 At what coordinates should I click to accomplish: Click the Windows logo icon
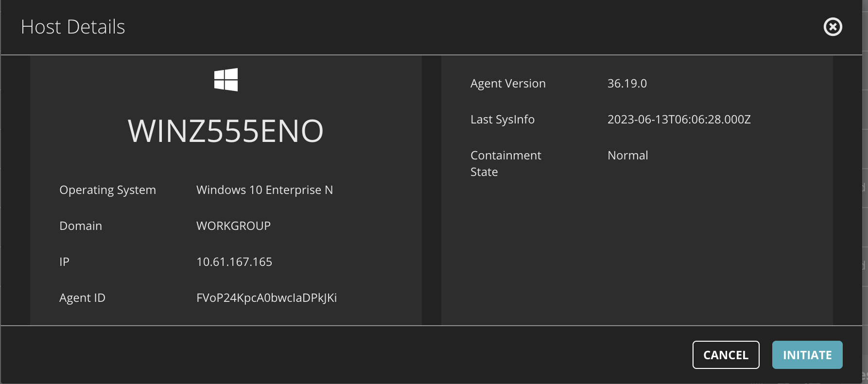click(226, 80)
